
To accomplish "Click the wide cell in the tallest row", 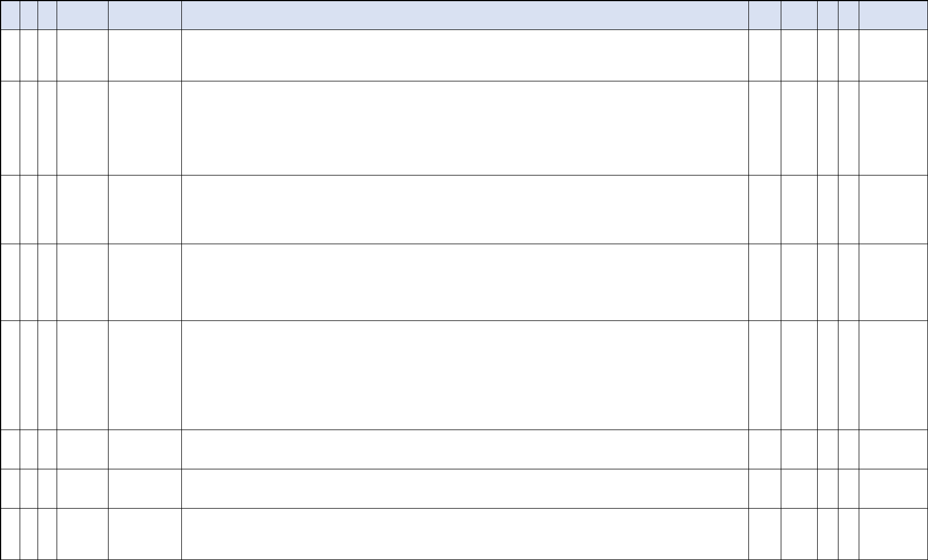I will [465, 375].
